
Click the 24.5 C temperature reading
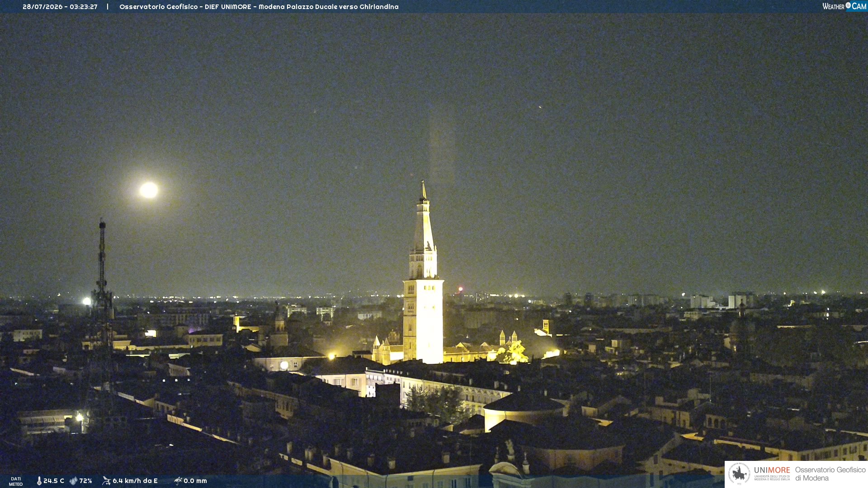click(x=54, y=481)
